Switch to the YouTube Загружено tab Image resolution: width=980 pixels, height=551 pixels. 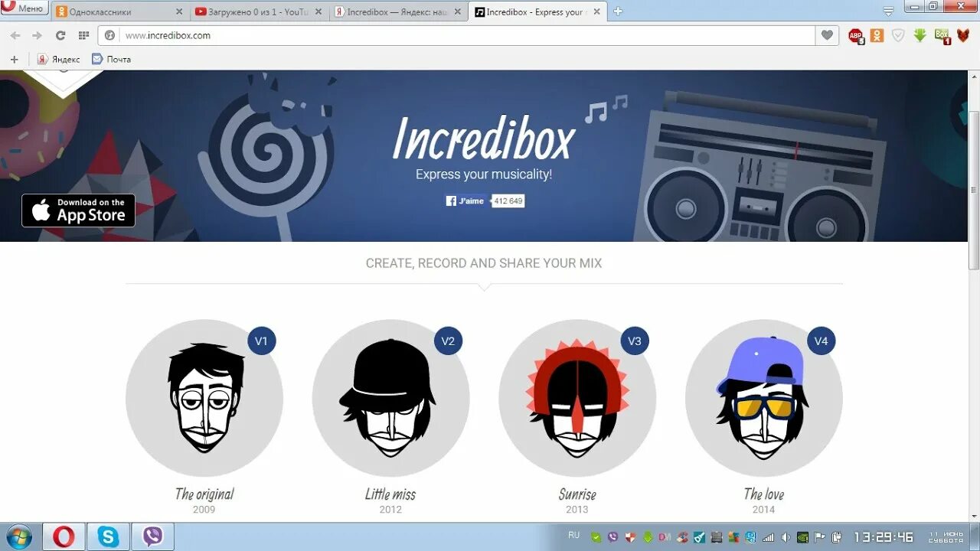260,11
